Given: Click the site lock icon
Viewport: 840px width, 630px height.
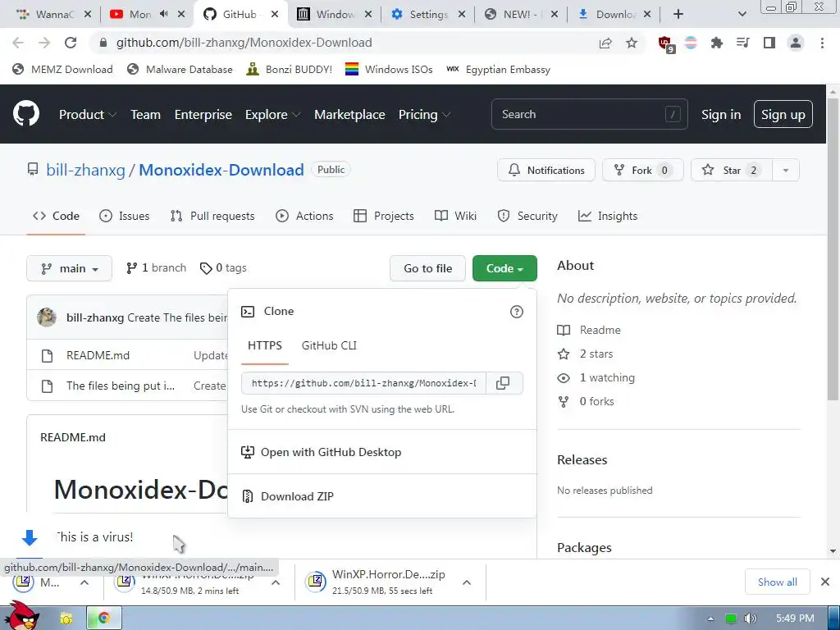Looking at the screenshot, I should 103,43.
